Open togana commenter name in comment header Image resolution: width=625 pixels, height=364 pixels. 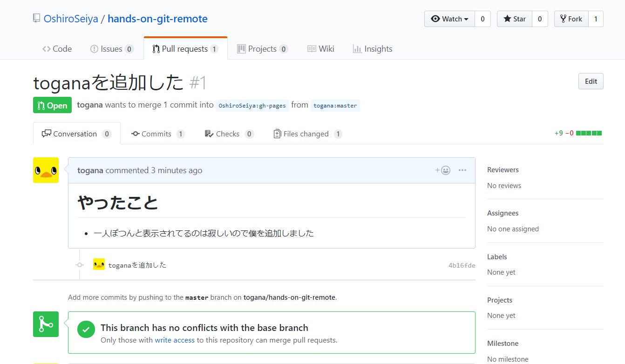pos(90,170)
